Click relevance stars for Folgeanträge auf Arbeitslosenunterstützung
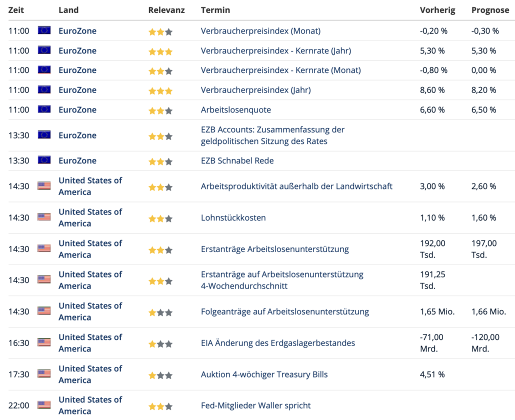Image resolution: width=515 pixels, height=420 pixels. coord(160,312)
